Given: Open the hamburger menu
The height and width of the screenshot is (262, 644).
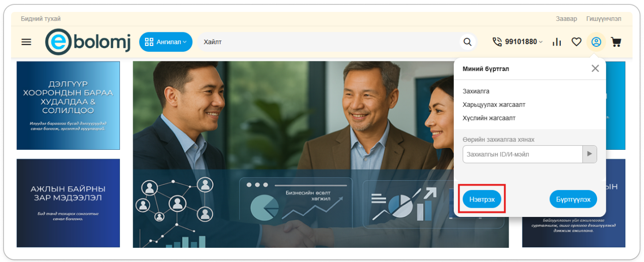Looking at the screenshot, I should pyautogui.click(x=27, y=42).
